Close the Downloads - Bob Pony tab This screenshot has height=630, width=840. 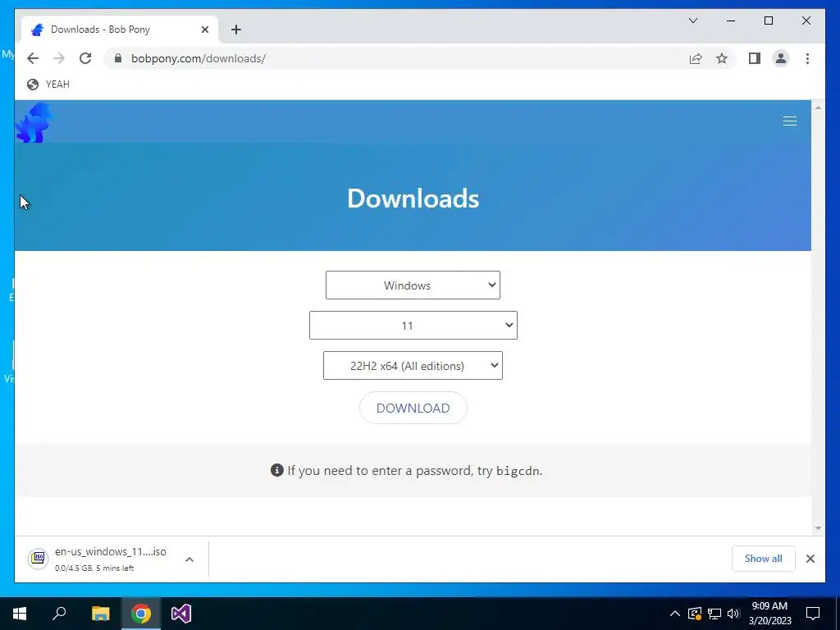pos(204,30)
